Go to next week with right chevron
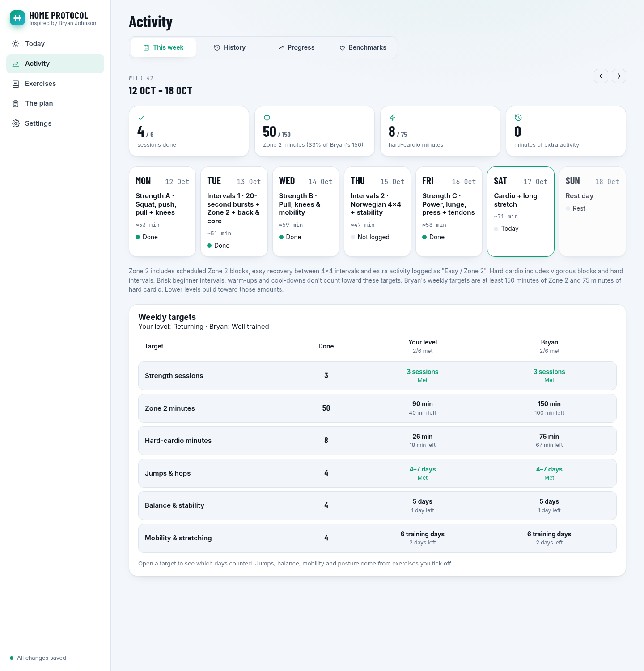This screenshot has width=644, height=671. tap(619, 76)
